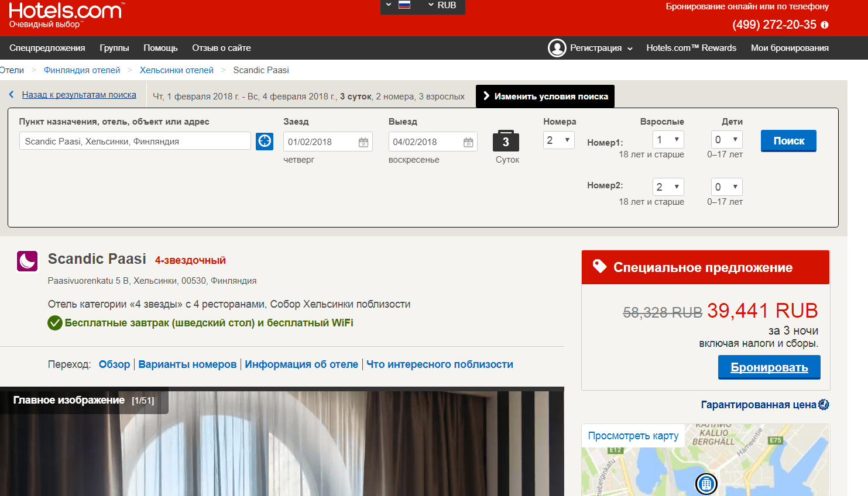
Task: Open the RUB currency dropdown
Action: tap(442, 5)
